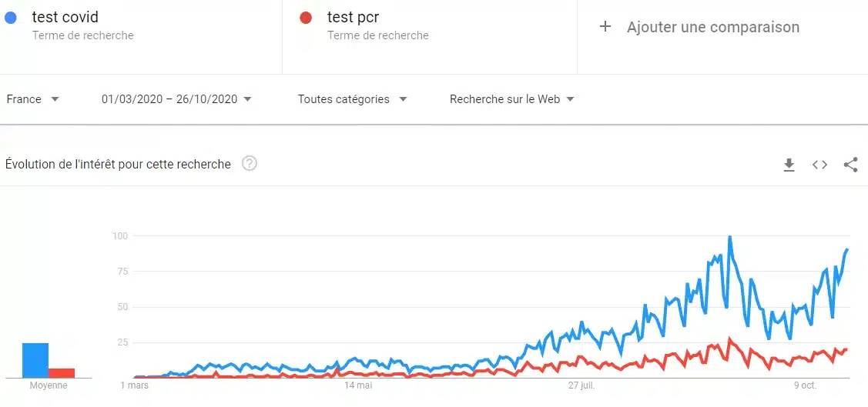The width and height of the screenshot is (868, 407).
Task: Edit the test pcr search term
Action: [x=354, y=17]
